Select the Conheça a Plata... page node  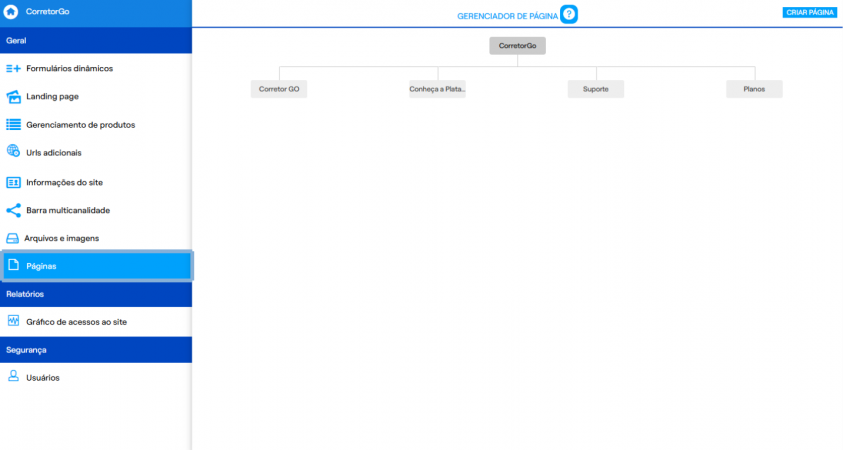[x=437, y=89]
